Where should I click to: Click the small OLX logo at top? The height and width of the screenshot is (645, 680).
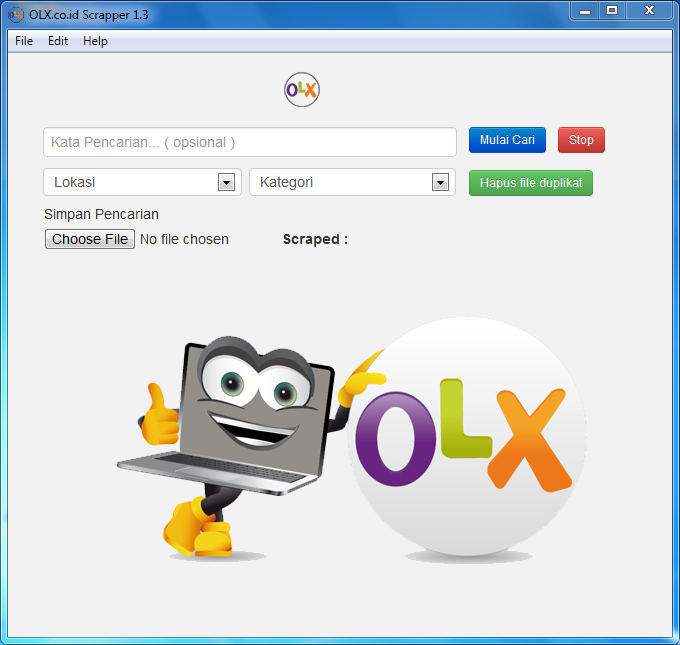click(302, 90)
